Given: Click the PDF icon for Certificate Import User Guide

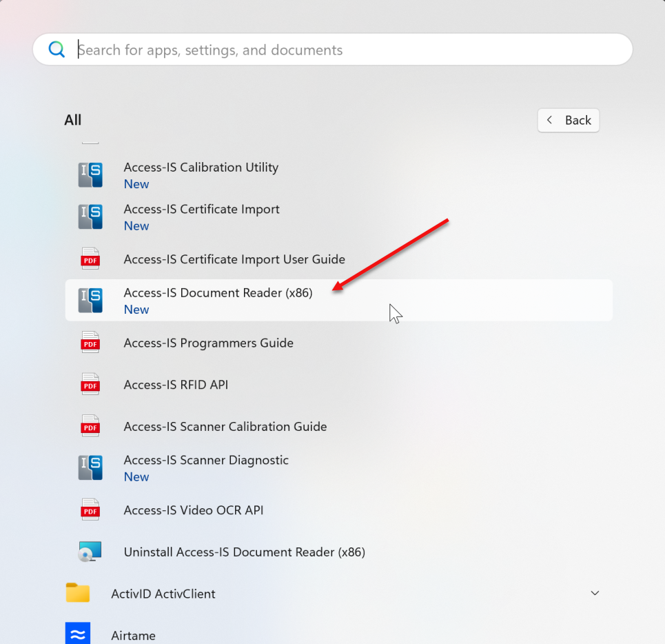Looking at the screenshot, I should pos(90,259).
